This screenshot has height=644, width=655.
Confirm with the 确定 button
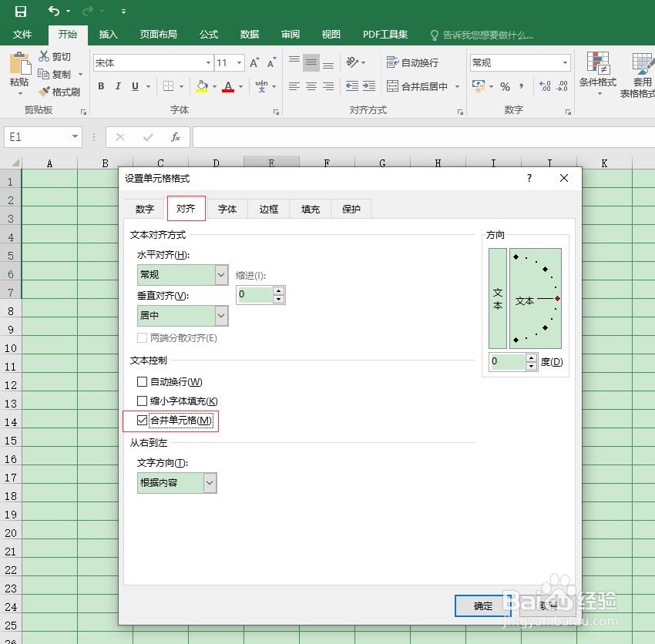pos(483,605)
